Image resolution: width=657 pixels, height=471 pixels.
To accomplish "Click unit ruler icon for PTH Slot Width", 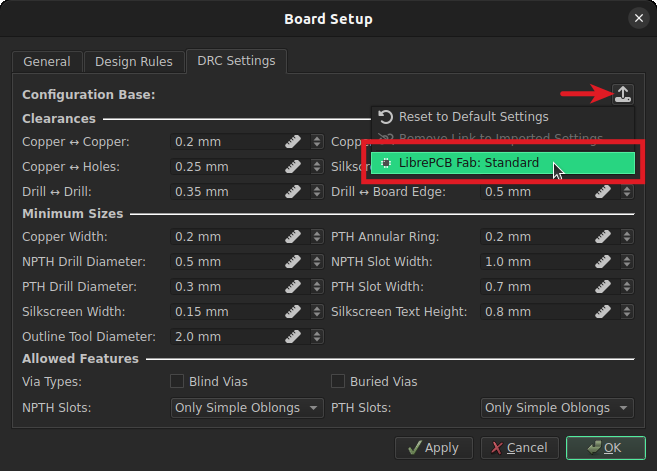I will (x=603, y=287).
